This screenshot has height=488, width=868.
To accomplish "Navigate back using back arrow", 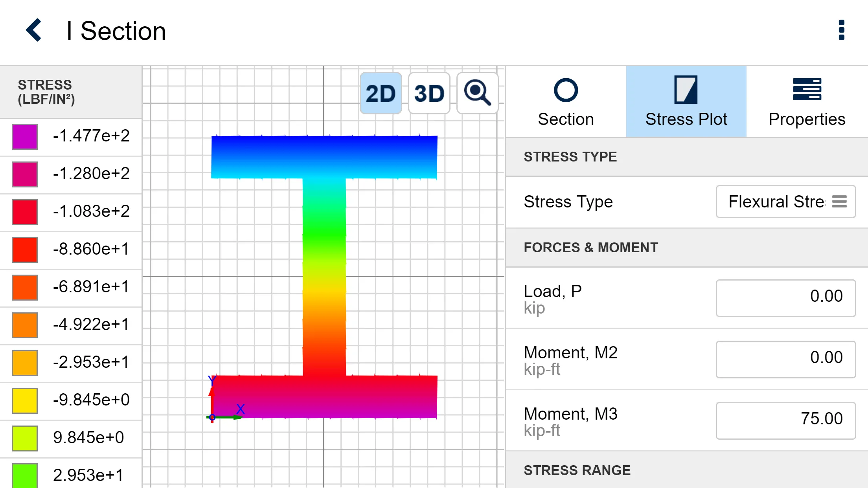I will (35, 30).
